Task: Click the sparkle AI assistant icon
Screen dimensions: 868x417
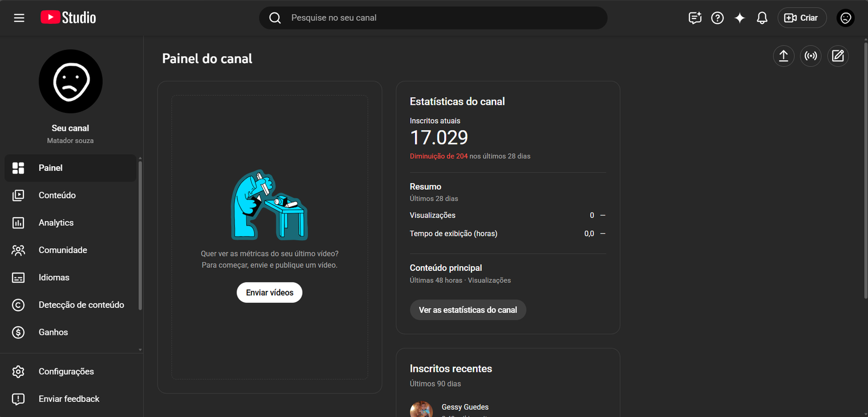Action: [x=739, y=18]
